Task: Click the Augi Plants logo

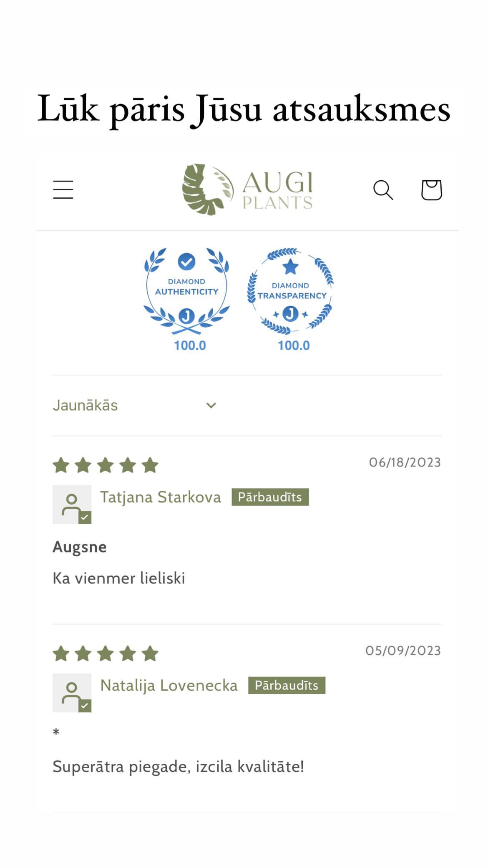Action: 247,189
